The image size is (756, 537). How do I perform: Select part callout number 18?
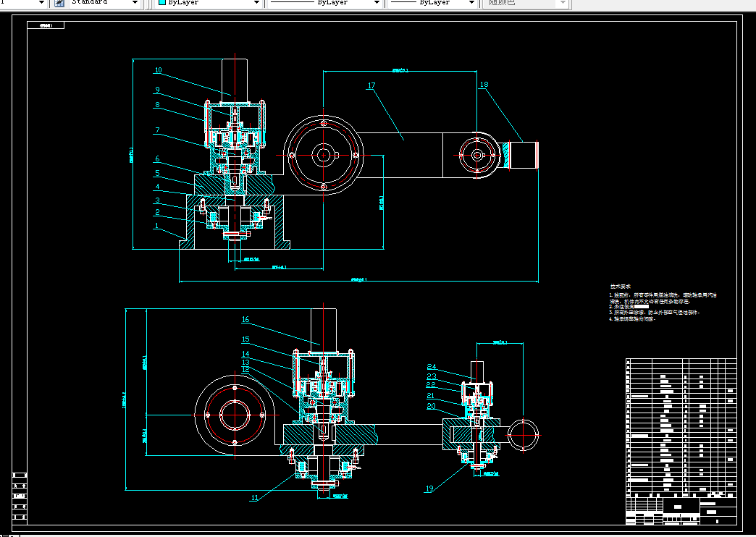[484, 85]
